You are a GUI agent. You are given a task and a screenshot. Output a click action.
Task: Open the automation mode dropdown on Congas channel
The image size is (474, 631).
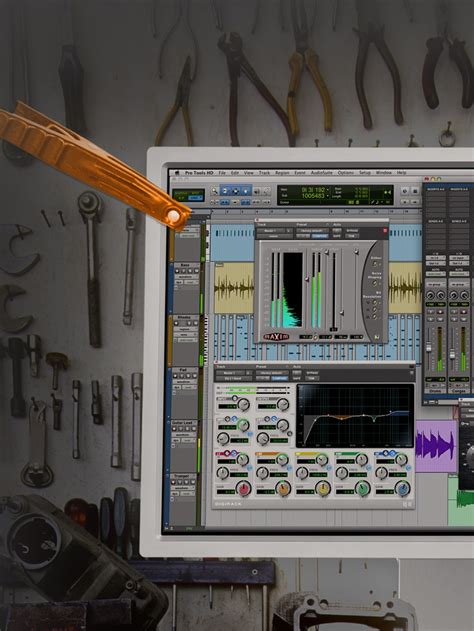point(458,274)
